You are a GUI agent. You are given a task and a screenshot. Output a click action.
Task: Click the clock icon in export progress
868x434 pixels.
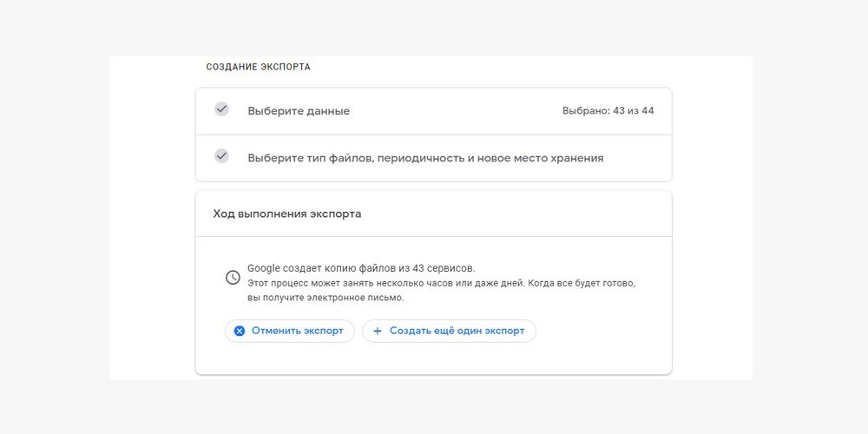[233, 278]
